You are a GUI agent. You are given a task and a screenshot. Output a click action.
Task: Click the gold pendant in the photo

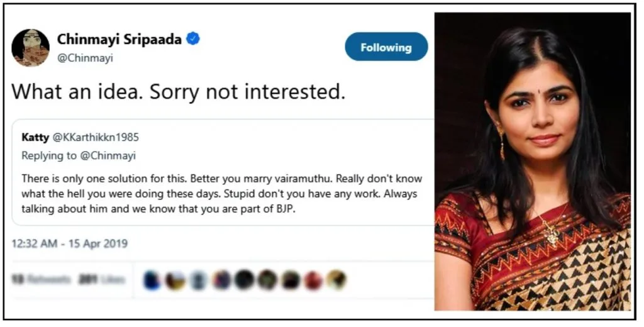tap(551, 235)
